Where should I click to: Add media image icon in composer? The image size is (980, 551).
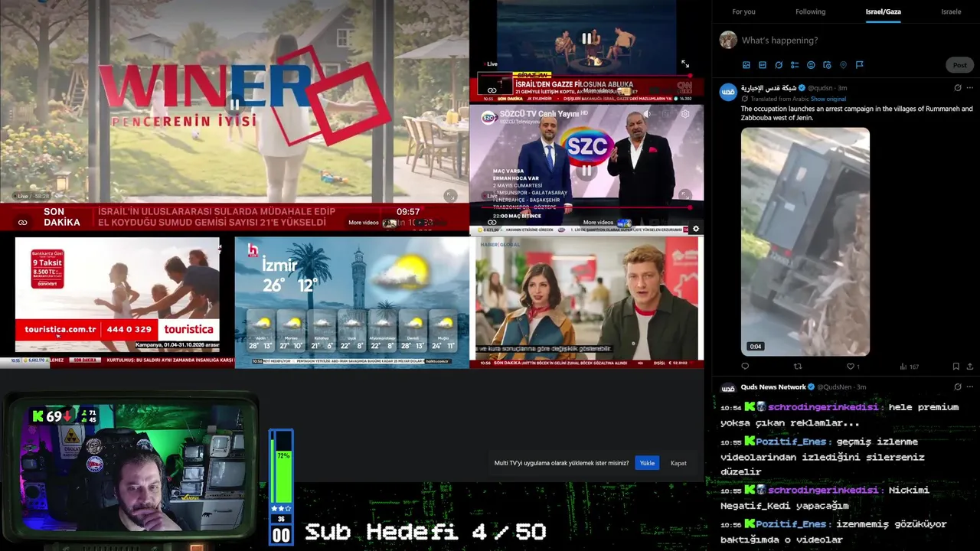746,65
